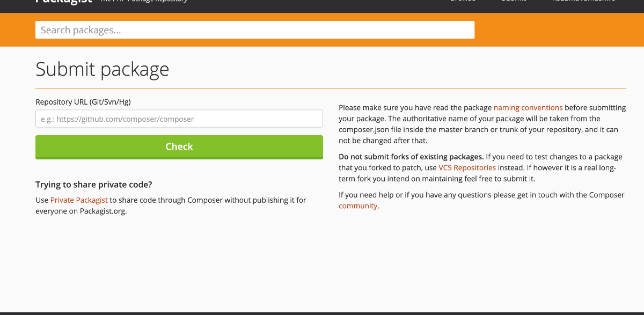Viewport: 644px width, 315px height.
Task: Visit the Private Packagist link
Action: (79, 200)
